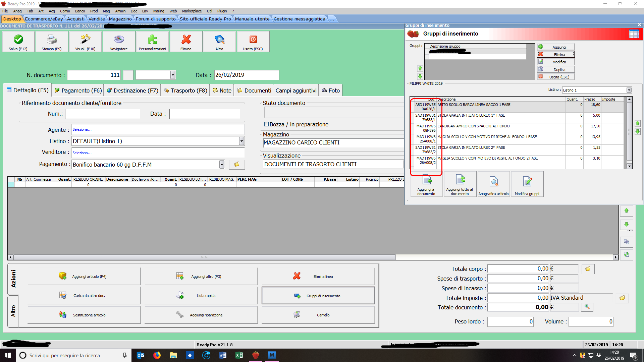Open the Vendite top tab
644x362 pixels.
point(97,19)
